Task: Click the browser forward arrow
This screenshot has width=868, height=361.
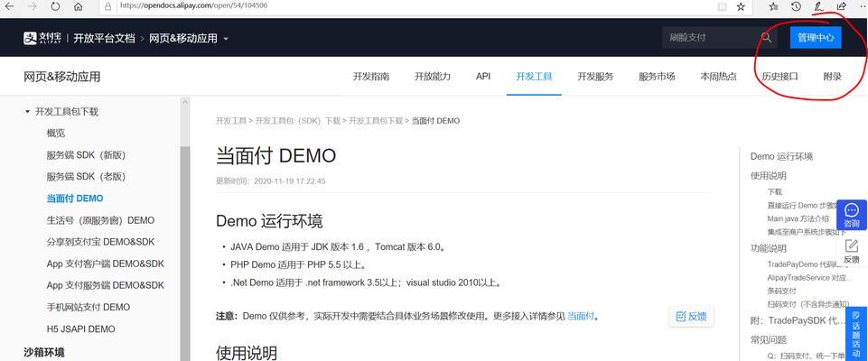Action: tap(33, 6)
